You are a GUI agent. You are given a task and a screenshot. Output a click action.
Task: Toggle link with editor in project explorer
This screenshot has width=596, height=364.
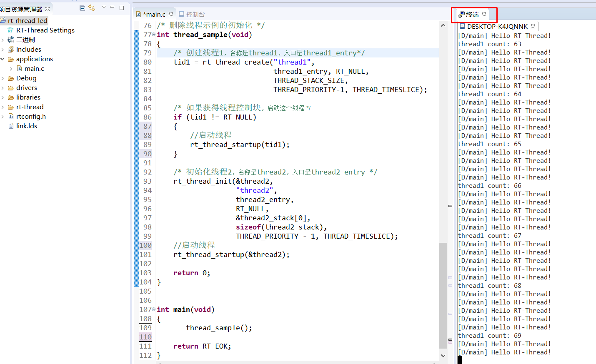pyautogui.click(x=92, y=8)
